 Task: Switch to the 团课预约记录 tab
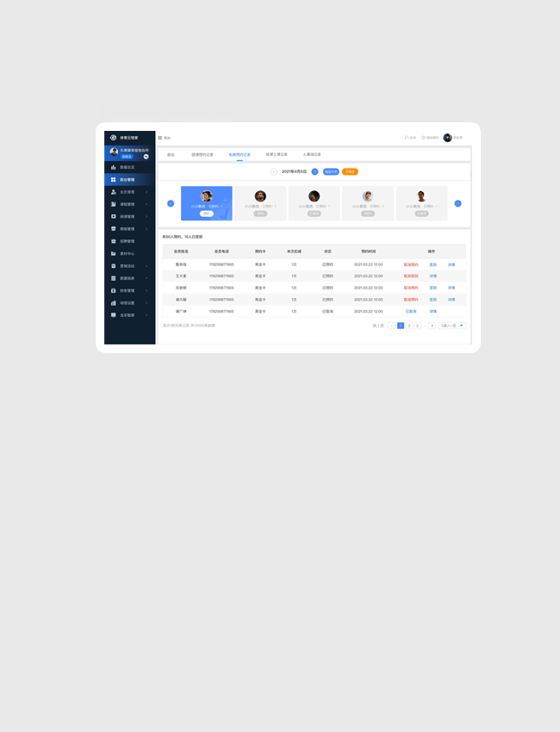[202, 154]
